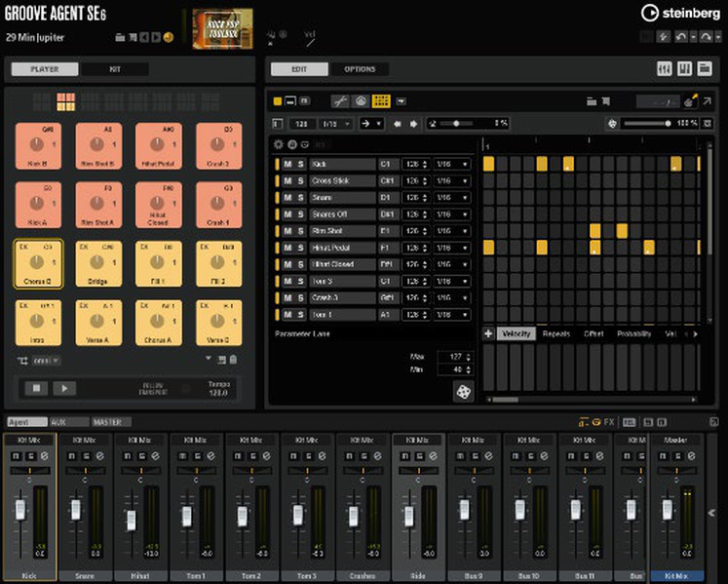The height and width of the screenshot is (584, 728).
Task: Mute the Snare lane
Action: point(287,198)
